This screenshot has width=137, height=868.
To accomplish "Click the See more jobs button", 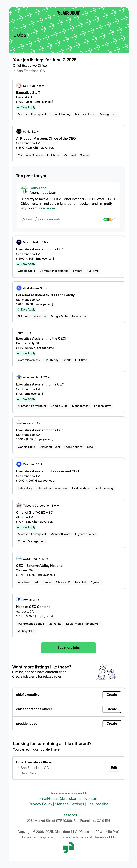I will coord(68,648).
